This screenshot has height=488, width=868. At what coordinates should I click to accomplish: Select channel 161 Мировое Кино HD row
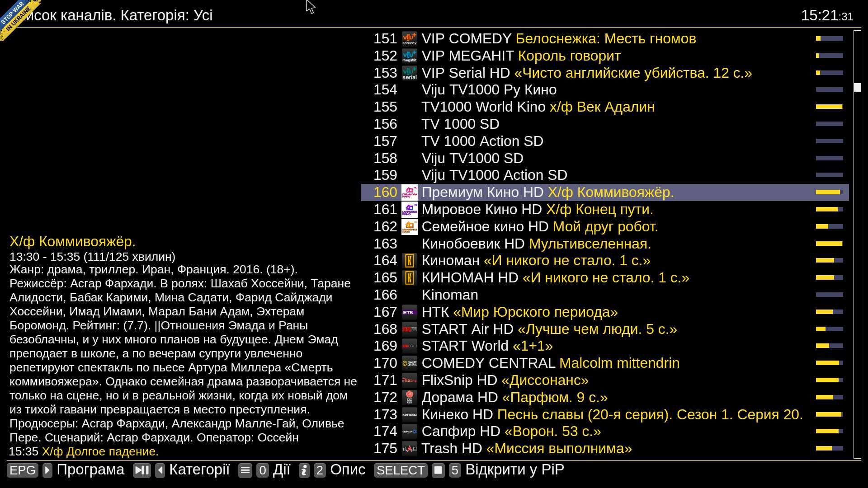[x=605, y=210]
